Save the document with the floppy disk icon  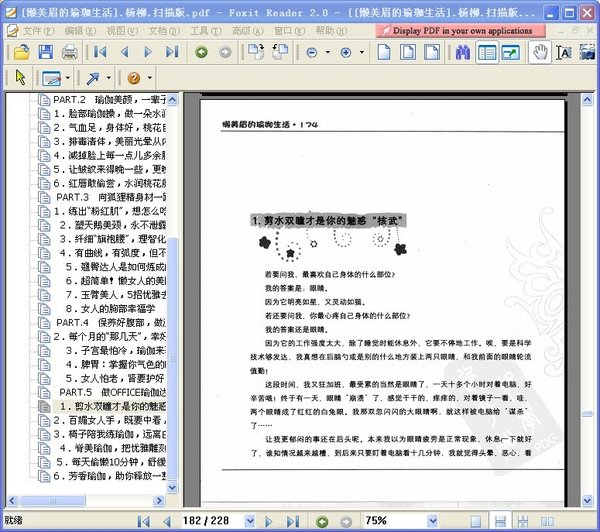tap(46, 52)
